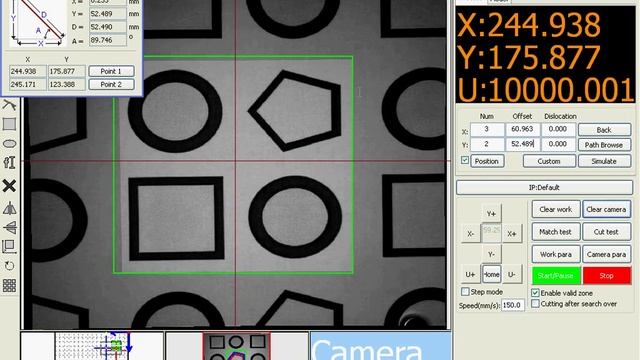Click the Custom button
Image resolution: width=640 pixels, height=360 pixels.
[x=549, y=161]
